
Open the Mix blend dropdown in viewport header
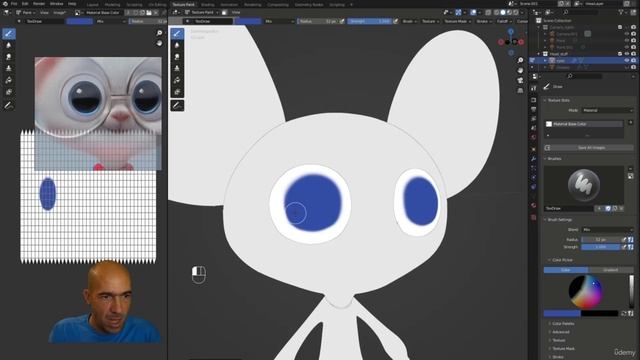click(x=279, y=21)
